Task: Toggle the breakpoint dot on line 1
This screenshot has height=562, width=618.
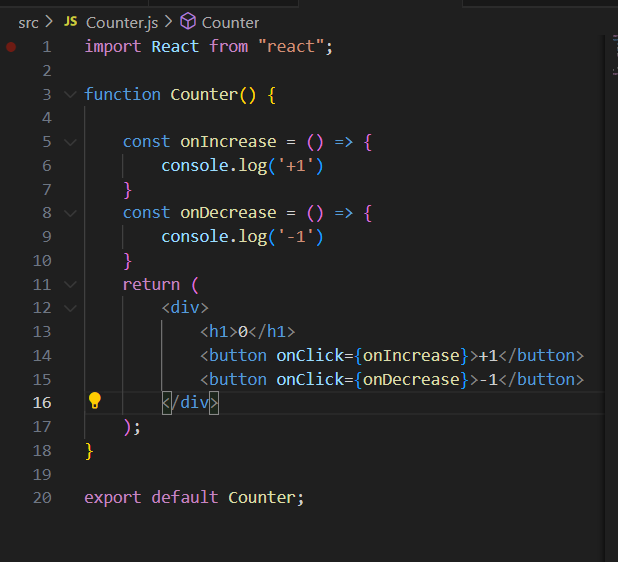Action: click(11, 47)
